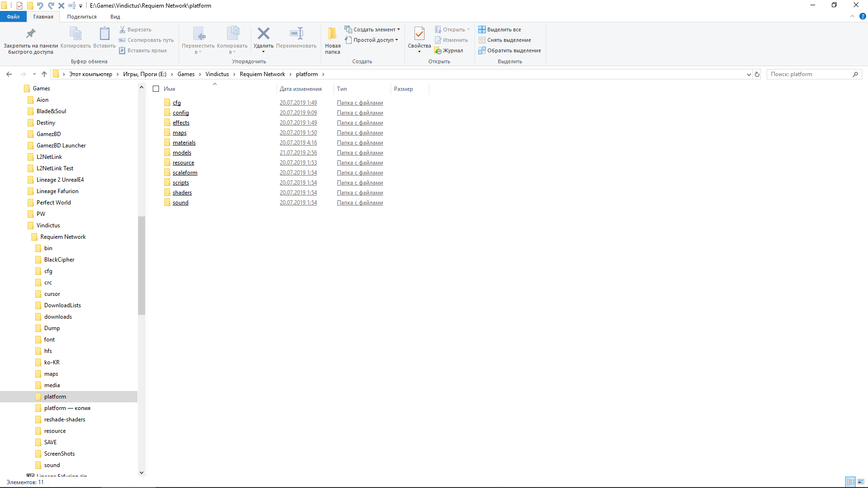Open the Вид (View) ribbon tab
Screen dimensions: 868x488
coord(115,17)
